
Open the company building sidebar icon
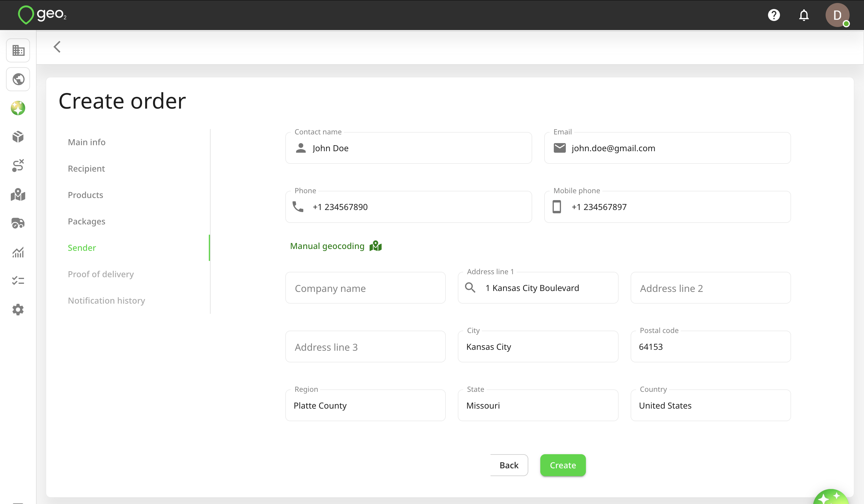pyautogui.click(x=18, y=50)
